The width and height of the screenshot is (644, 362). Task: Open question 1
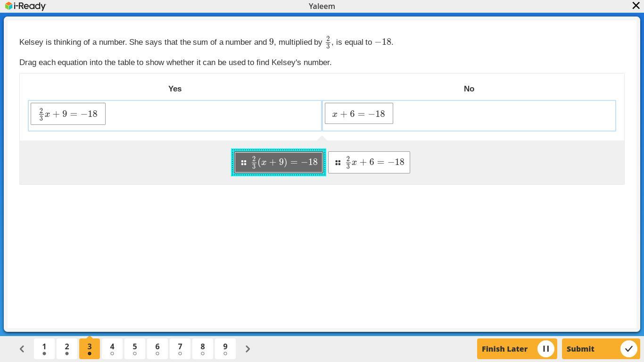pos(44,349)
